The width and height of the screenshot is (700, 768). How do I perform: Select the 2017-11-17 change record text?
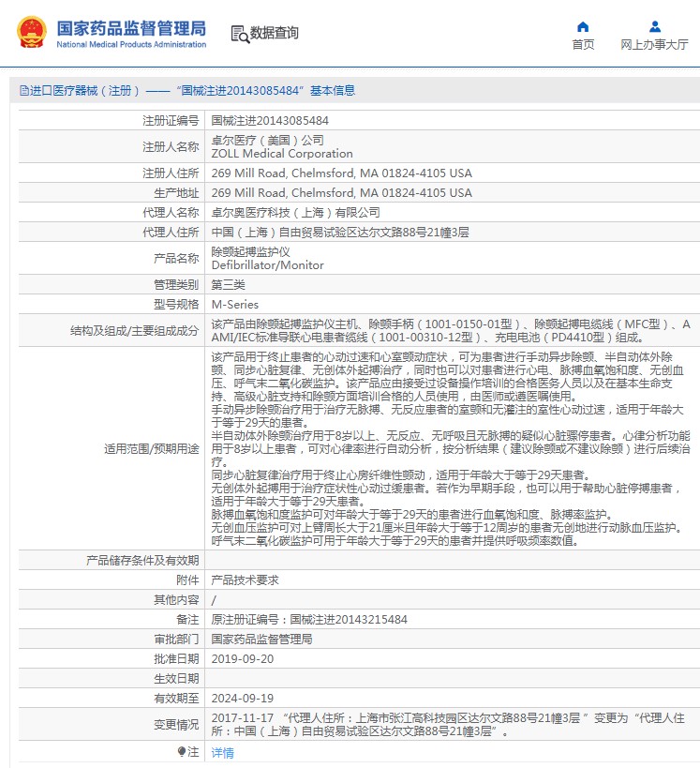coord(448,725)
